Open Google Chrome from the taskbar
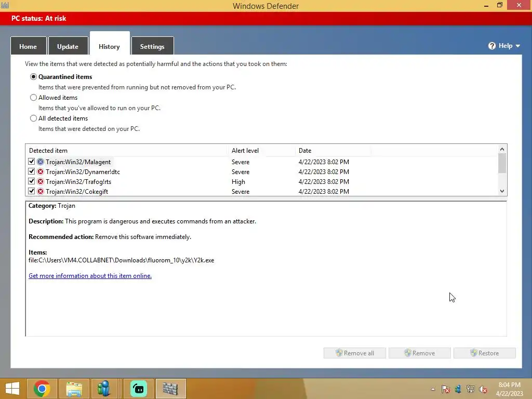This screenshot has width=532, height=399. point(42,389)
